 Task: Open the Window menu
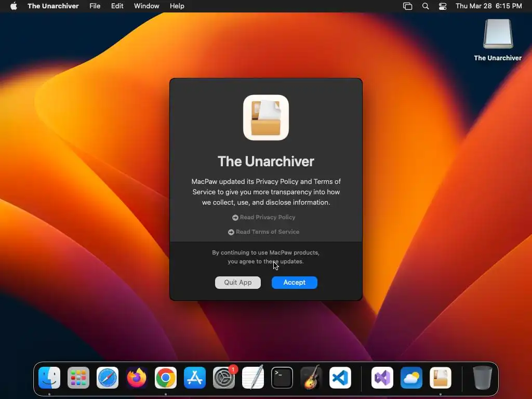147,6
